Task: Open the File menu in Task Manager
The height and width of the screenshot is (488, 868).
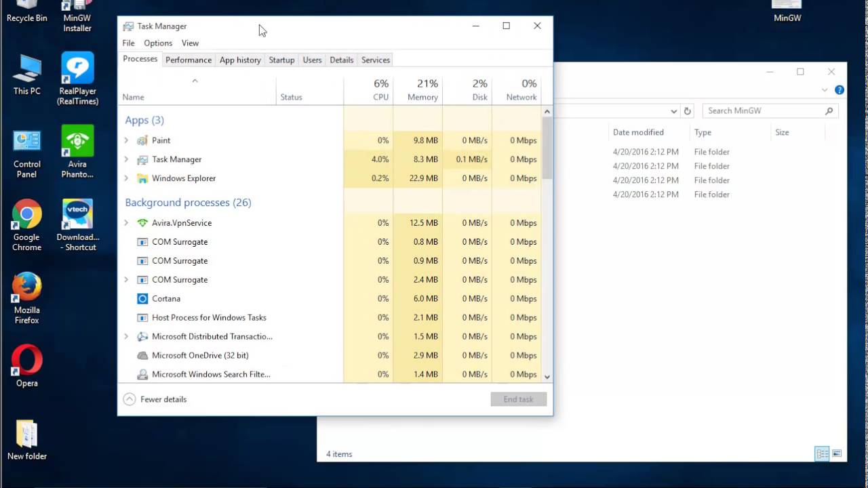Action: [128, 43]
